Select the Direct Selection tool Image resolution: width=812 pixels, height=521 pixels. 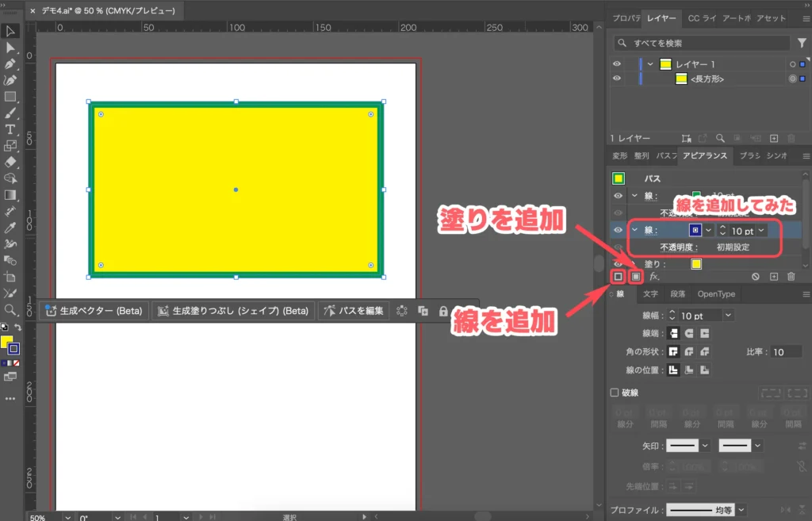point(10,48)
